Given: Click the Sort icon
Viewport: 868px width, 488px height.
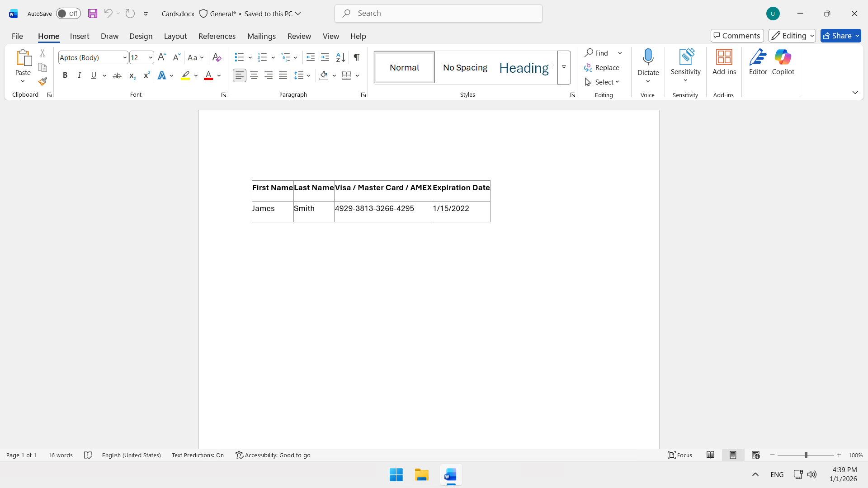Looking at the screenshot, I should (x=340, y=57).
